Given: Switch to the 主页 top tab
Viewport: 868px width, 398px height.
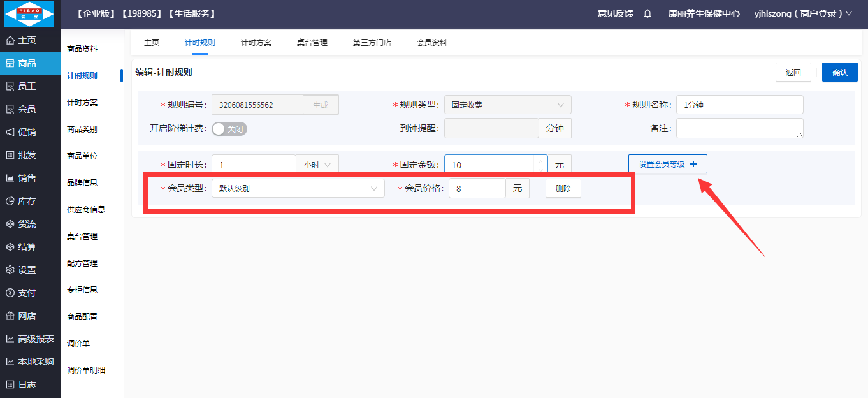Looking at the screenshot, I should (152, 43).
